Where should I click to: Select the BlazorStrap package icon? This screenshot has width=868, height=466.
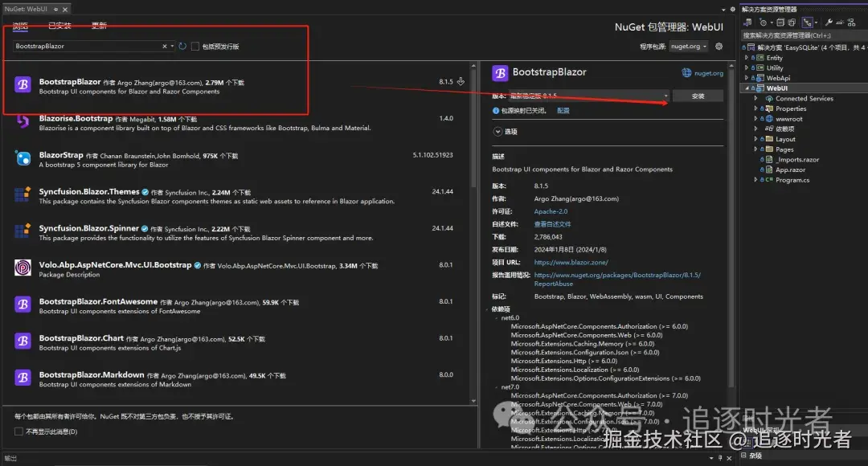pyautogui.click(x=23, y=158)
